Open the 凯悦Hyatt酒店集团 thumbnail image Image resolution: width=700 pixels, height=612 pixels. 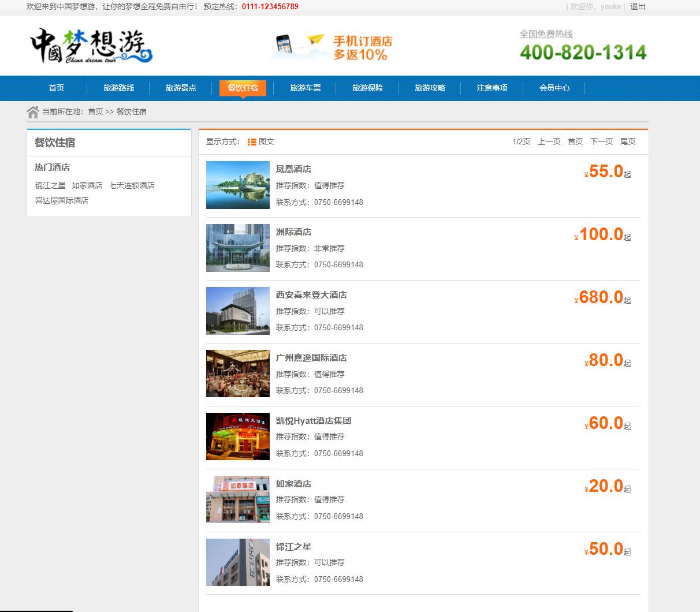[238, 436]
